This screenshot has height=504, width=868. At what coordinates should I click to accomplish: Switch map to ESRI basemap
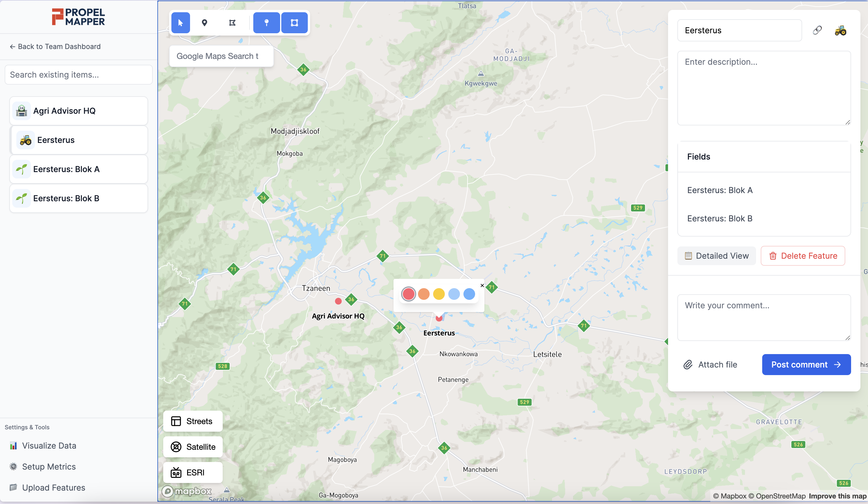pos(193,472)
